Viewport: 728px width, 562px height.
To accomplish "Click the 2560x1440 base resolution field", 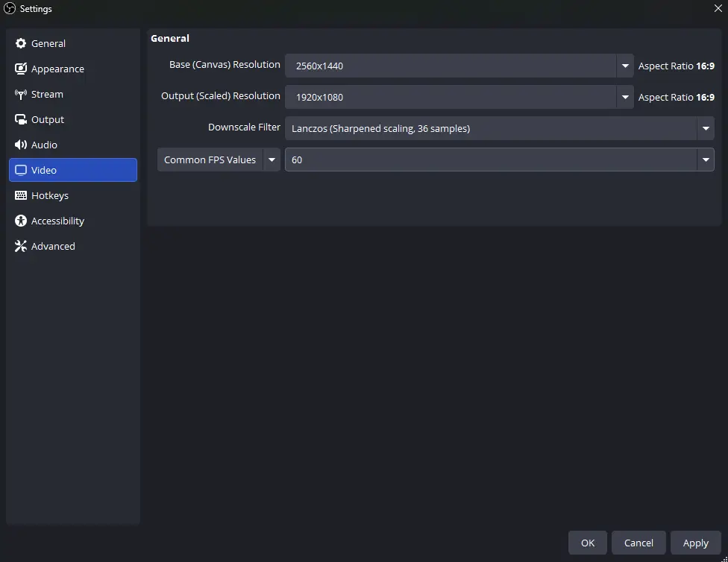I will pos(451,66).
